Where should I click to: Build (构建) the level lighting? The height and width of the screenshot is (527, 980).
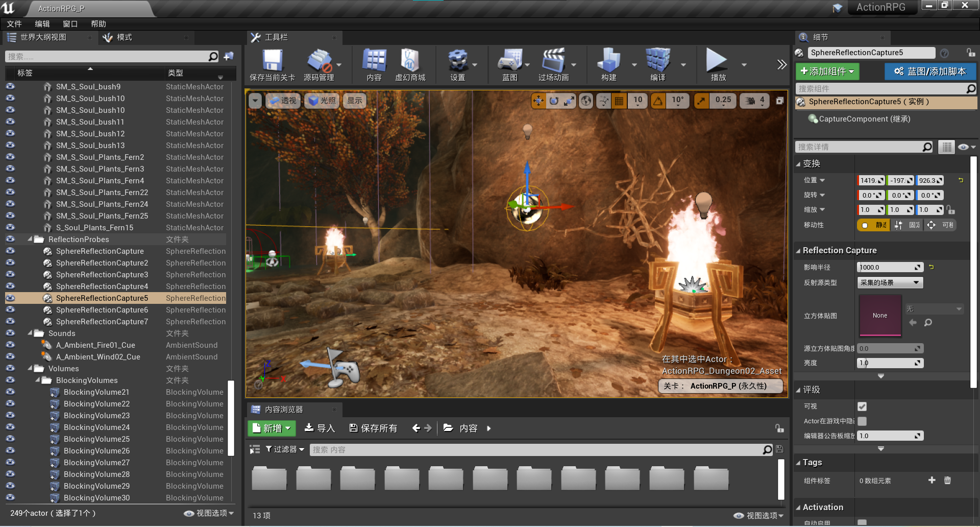(608, 64)
